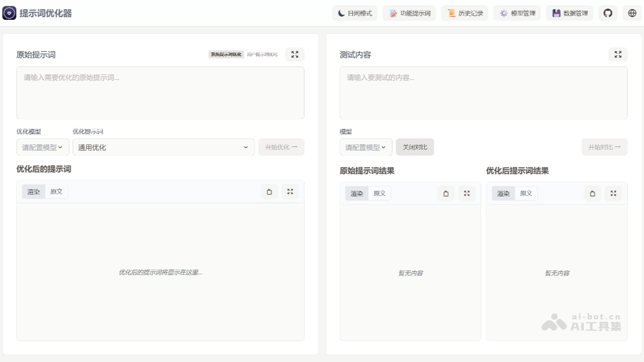Viewport: 644px width, 362px height.
Task: Open the 优化提示词 dropdown showing 通用优化
Action: [x=164, y=146]
